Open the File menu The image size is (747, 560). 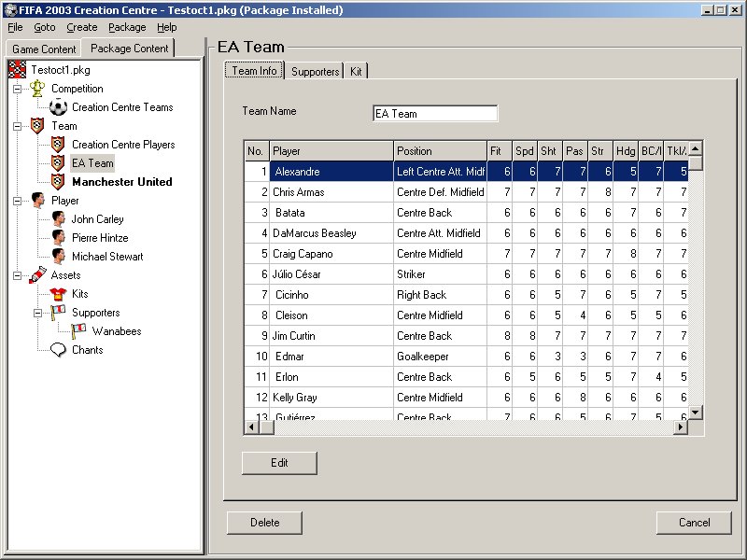pyautogui.click(x=15, y=27)
